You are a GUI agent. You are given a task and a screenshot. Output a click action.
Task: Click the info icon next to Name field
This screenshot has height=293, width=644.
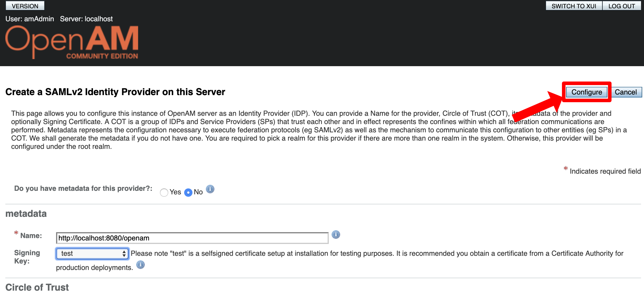click(336, 235)
